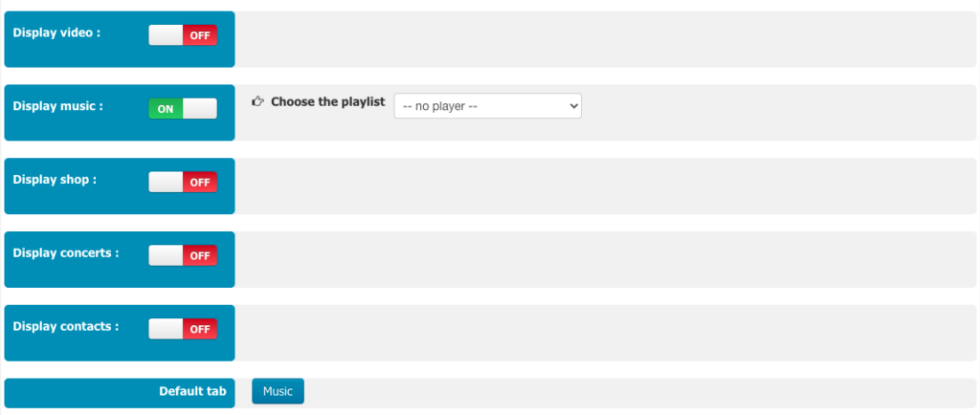Click the red OFF on the shop switch
This screenshot has height=415, width=980.
pyautogui.click(x=200, y=183)
